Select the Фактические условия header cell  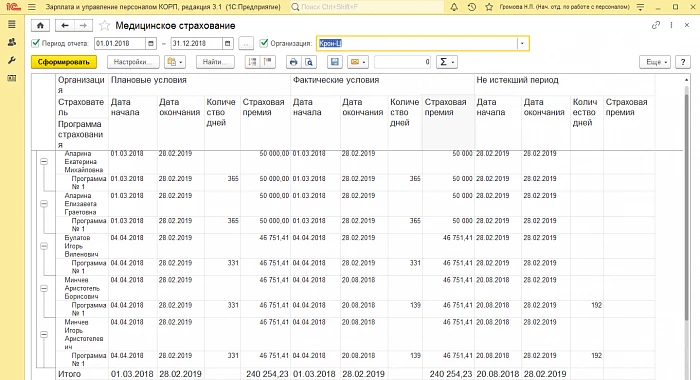click(x=382, y=85)
